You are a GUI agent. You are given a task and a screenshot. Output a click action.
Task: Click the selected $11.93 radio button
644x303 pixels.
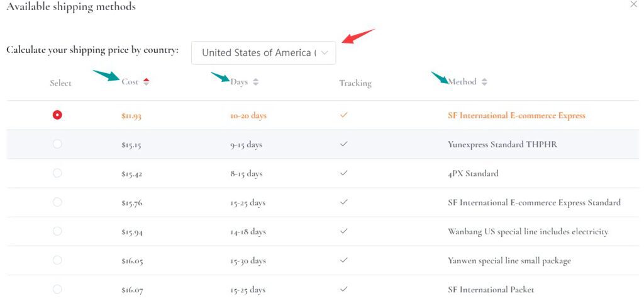[57, 115]
